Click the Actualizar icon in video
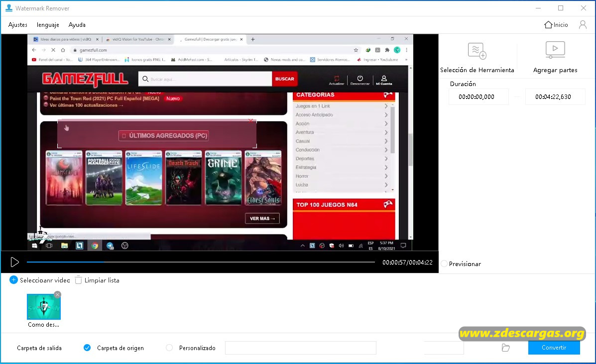The height and width of the screenshot is (364, 596). (337, 80)
